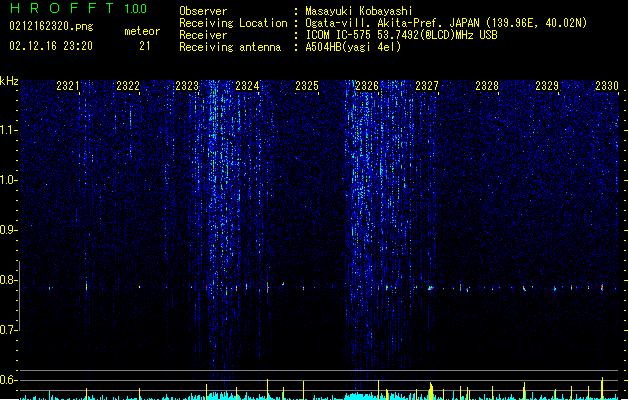The width and height of the screenshot is (629, 400).
Task: Click the 2321 time marker
Action: click(x=68, y=86)
